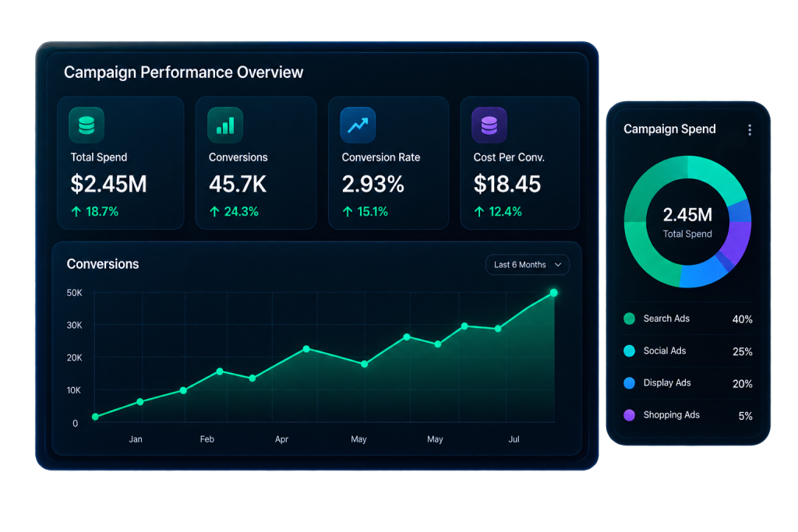The image size is (798, 532).
Task: Click the up arrow beside 12.4%
Action: point(479,212)
